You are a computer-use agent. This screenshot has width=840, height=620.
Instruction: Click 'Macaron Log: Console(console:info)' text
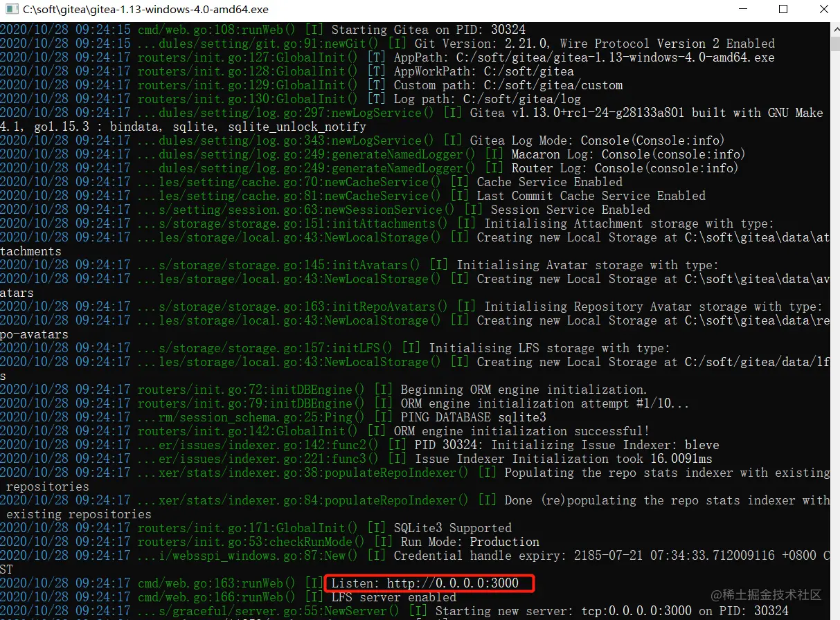click(628, 154)
